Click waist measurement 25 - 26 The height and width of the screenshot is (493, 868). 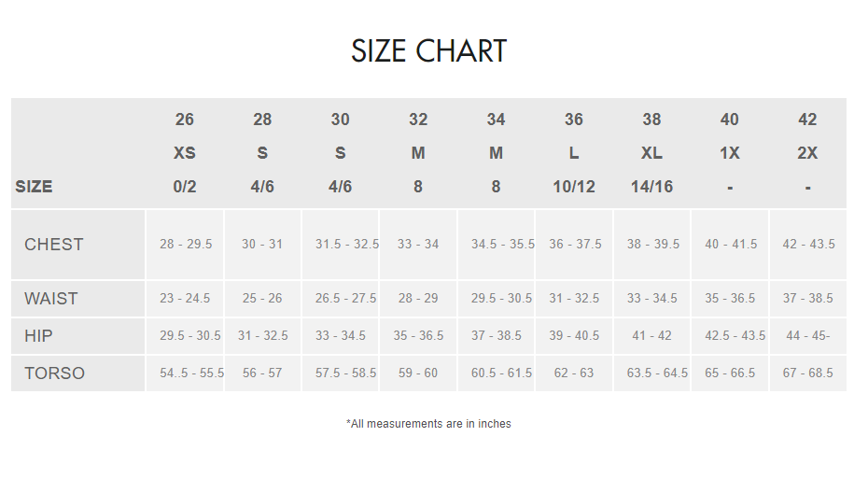262,299
